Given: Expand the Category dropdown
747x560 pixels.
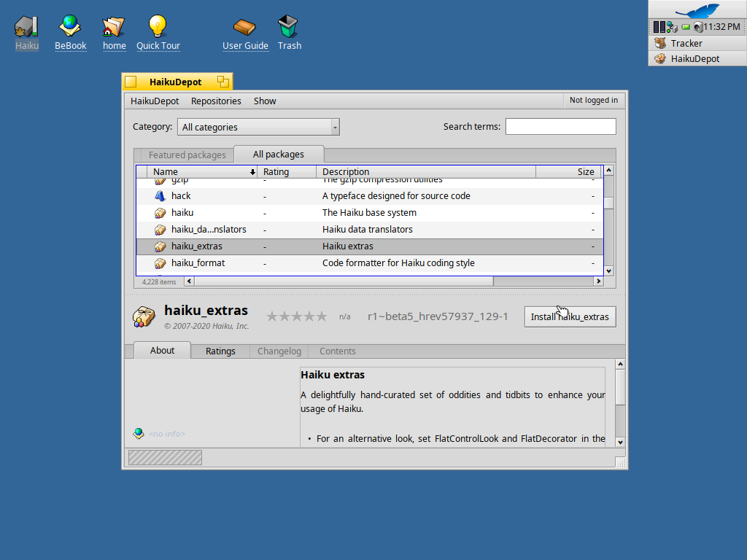Looking at the screenshot, I should click(x=258, y=127).
